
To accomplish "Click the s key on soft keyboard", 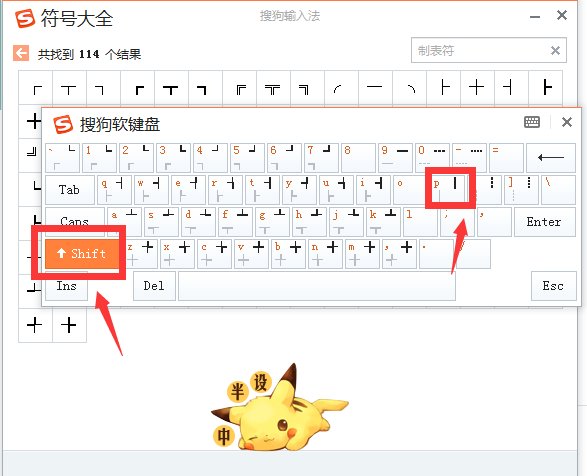I will (x=161, y=222).
